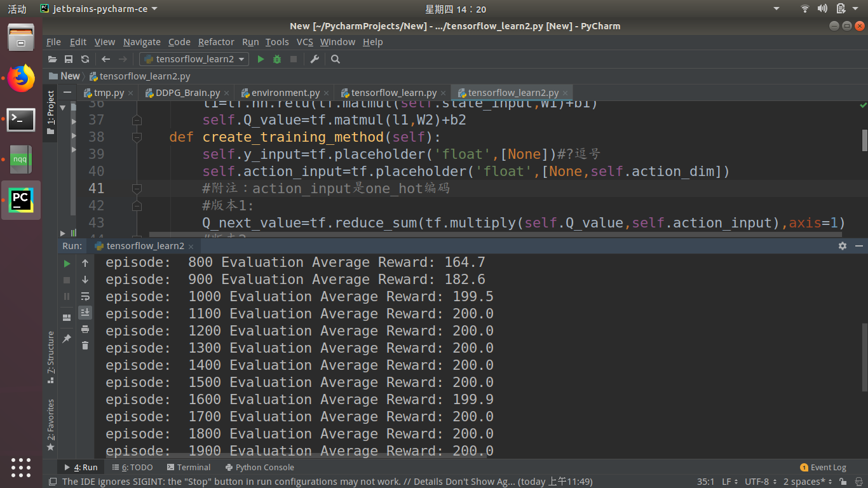Image resolution: width=868 pixels, height=488 pixels.
Task: Toggle the lock read-only status icon
Action: [844, 482]
